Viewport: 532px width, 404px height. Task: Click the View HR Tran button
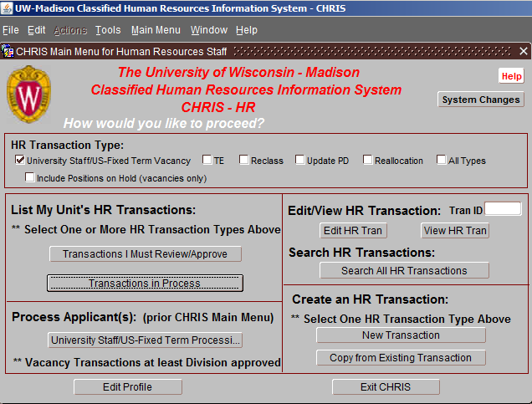click(455, 231)
